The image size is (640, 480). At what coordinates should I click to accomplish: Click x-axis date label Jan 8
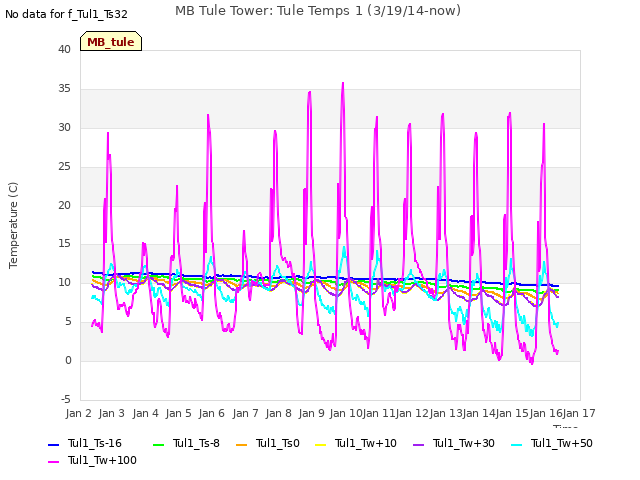pos(278,413)
